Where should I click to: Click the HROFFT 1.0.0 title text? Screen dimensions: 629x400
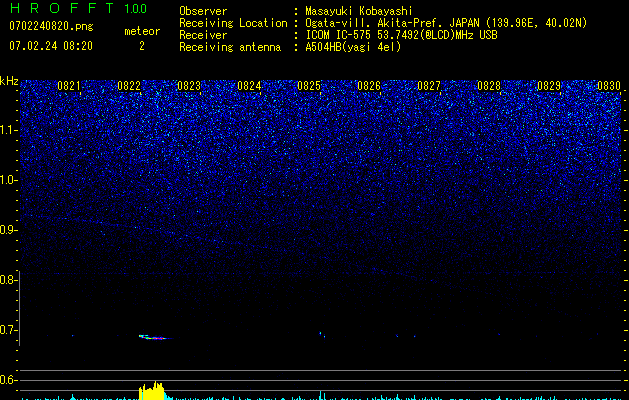tap(78, 8)
